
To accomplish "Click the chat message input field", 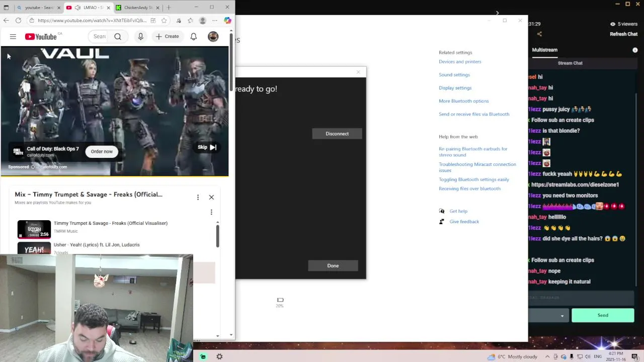I will [581, 298].
